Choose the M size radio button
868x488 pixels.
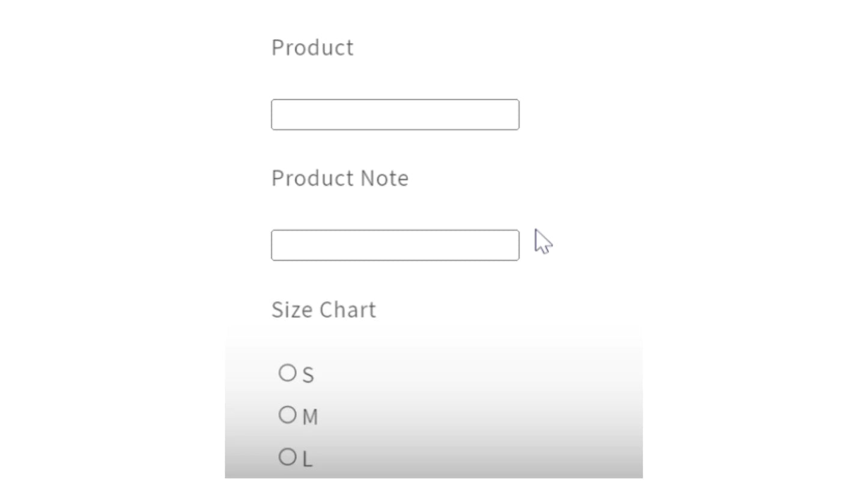(288, 415)
